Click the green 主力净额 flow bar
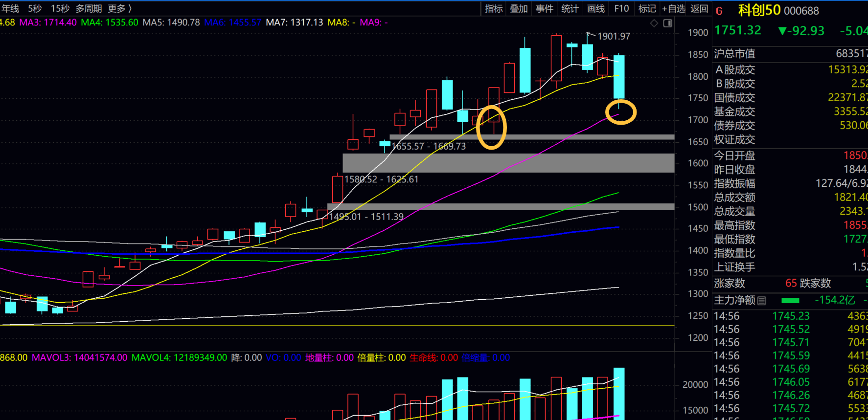 coord(791,301)
